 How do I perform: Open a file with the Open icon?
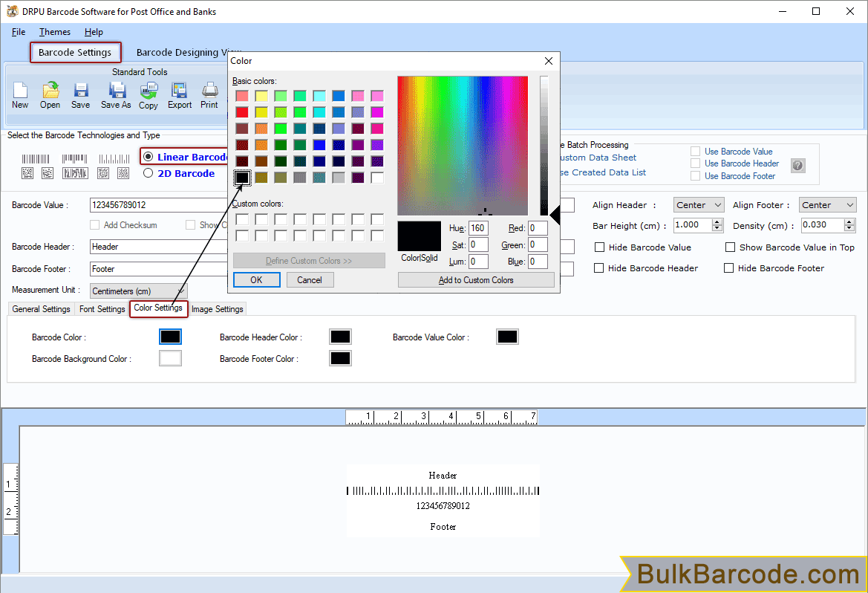(50, 96)
